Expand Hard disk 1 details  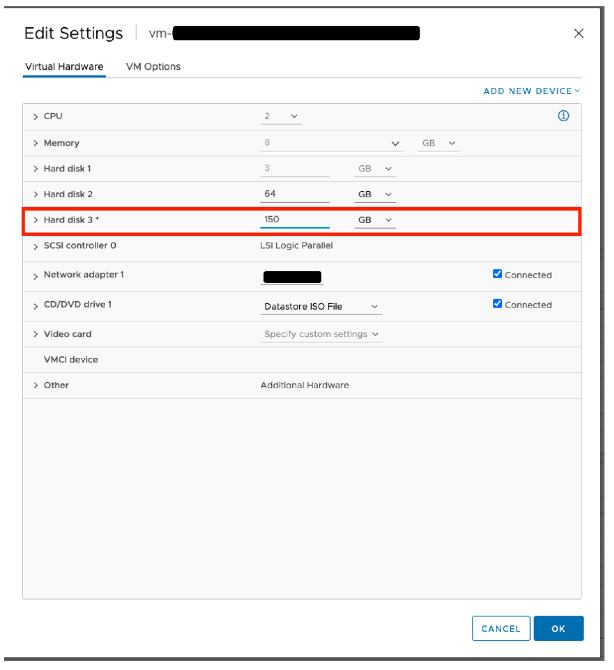(36, 169)
